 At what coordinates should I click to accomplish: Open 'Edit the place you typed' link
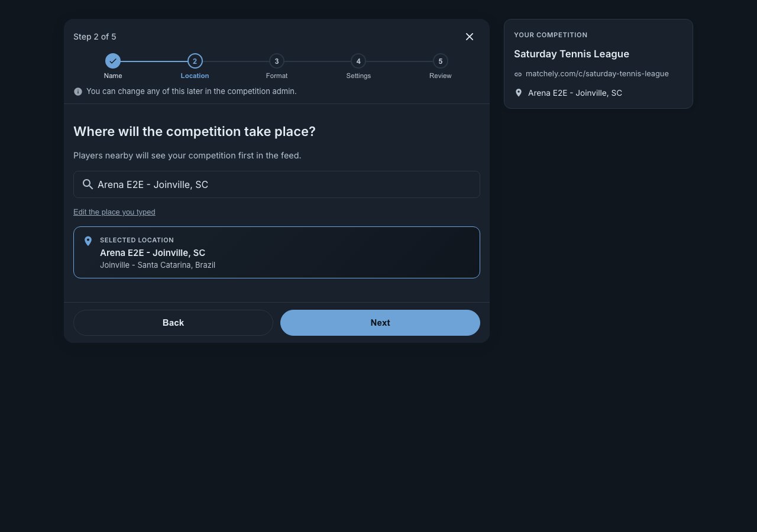114,212
